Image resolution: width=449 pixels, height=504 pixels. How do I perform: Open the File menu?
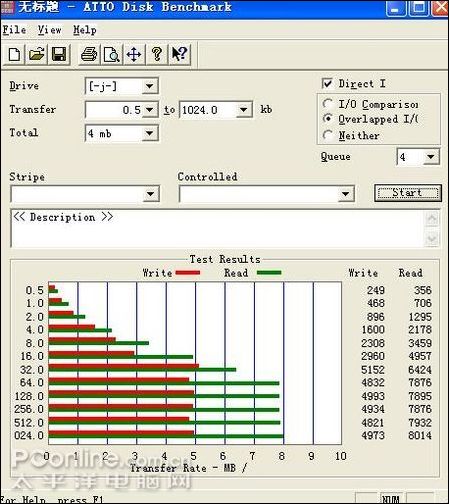[x=14, y=30]
